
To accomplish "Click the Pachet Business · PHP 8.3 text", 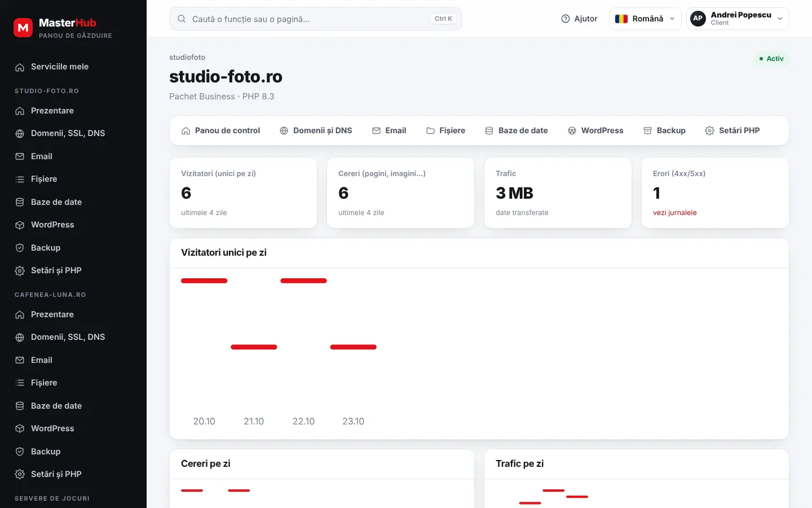I will click(222, 97).
